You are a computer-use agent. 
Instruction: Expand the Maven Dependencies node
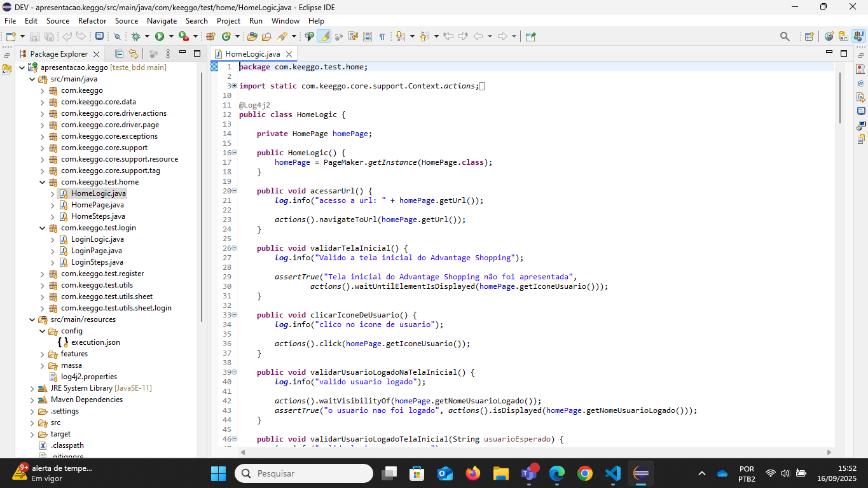(32, 400)
